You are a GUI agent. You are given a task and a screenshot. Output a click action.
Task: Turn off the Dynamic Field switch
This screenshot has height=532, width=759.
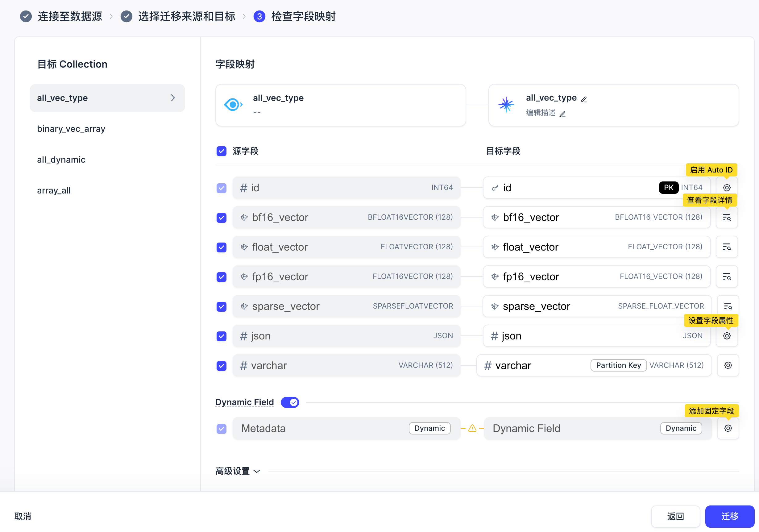pyautogui.click(x=290, y=402)
